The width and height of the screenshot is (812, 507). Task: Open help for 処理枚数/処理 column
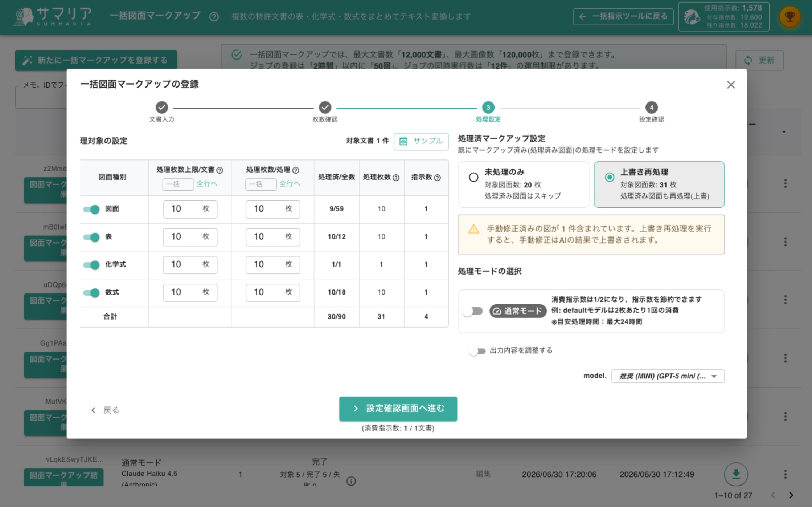[296, 170]
